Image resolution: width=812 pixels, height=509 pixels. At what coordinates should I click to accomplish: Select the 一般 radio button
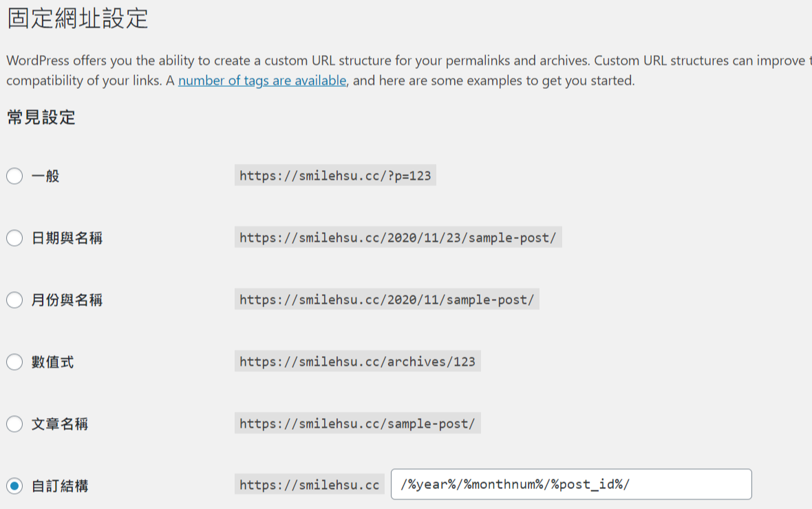click(x=14, y=176)
